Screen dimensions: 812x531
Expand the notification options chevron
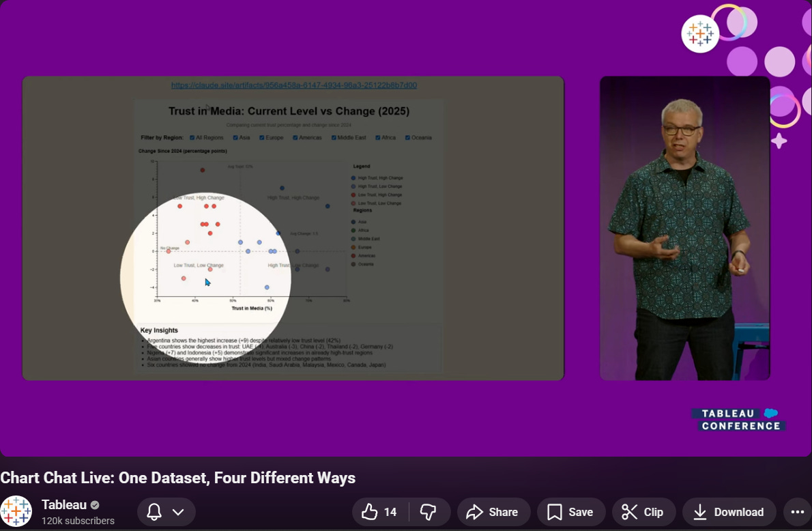tap(178, 512)
